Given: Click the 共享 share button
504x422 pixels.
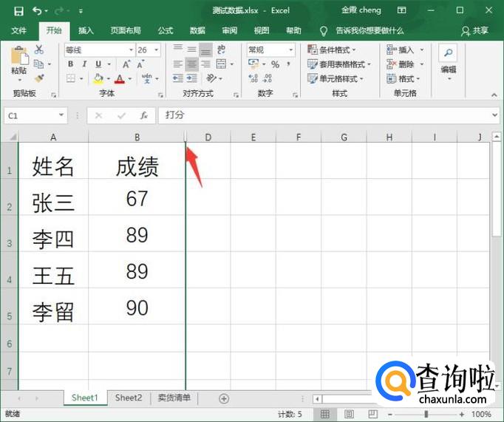Looking at the screenshot, I should [x=475, y=30].
